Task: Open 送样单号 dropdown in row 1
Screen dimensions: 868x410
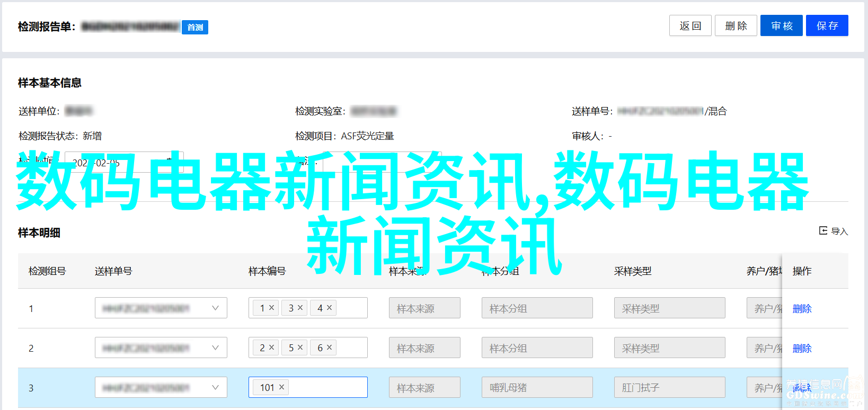Action: tap(161, 308)
